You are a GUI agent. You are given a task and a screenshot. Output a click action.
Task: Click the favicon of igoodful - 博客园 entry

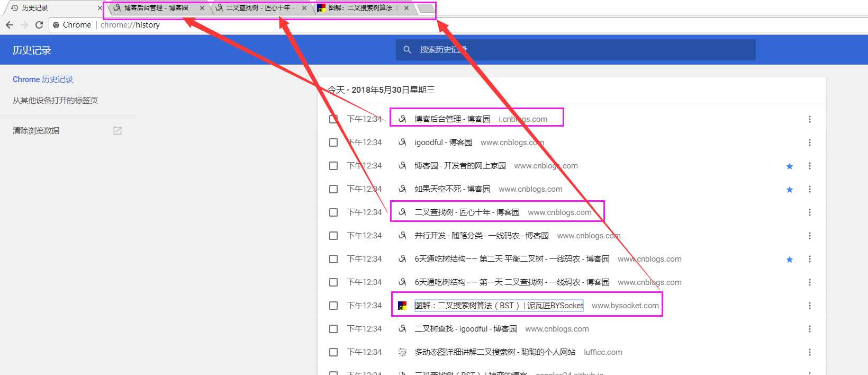(x=402, y=142)
